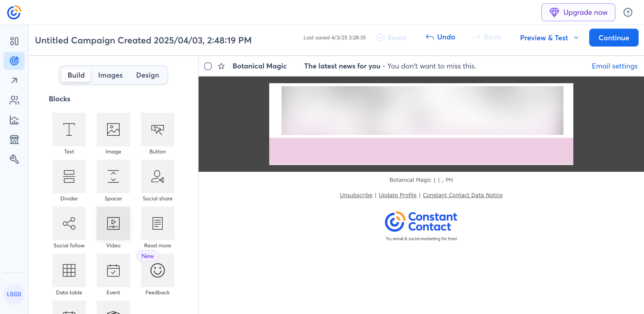Select the campaigns target icon in sidebar
Image resolution: width=644 pixels, height=314 pixels.
tap(14, 61)
